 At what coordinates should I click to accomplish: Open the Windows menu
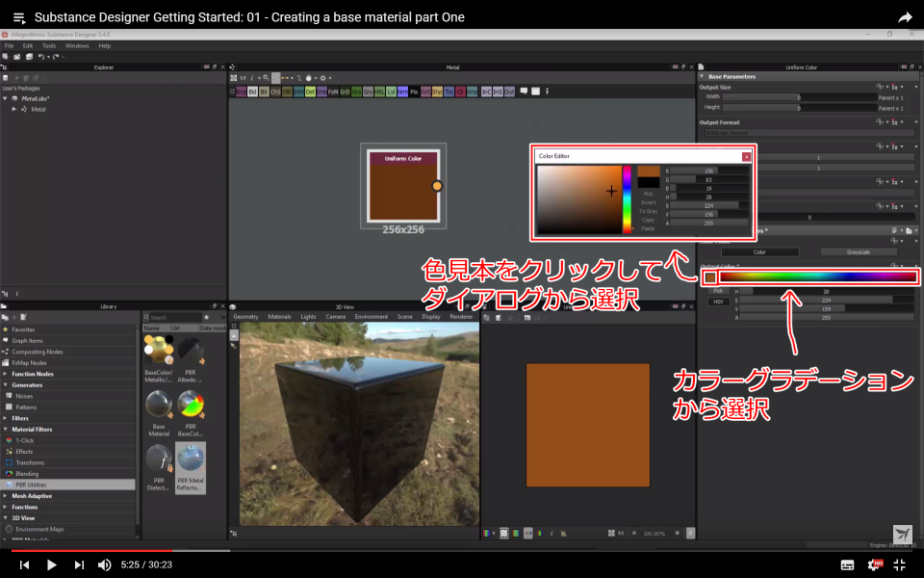coord(77,45)
